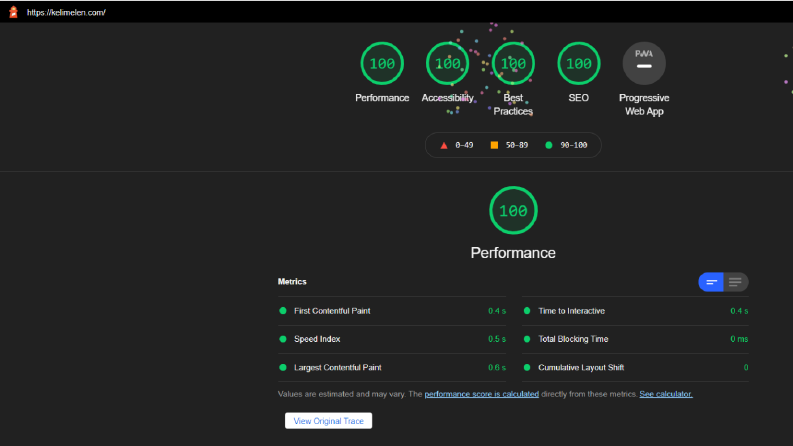793x446 pixels.
Task: Select the Performance score gauge at top
Action: (382, 63)
